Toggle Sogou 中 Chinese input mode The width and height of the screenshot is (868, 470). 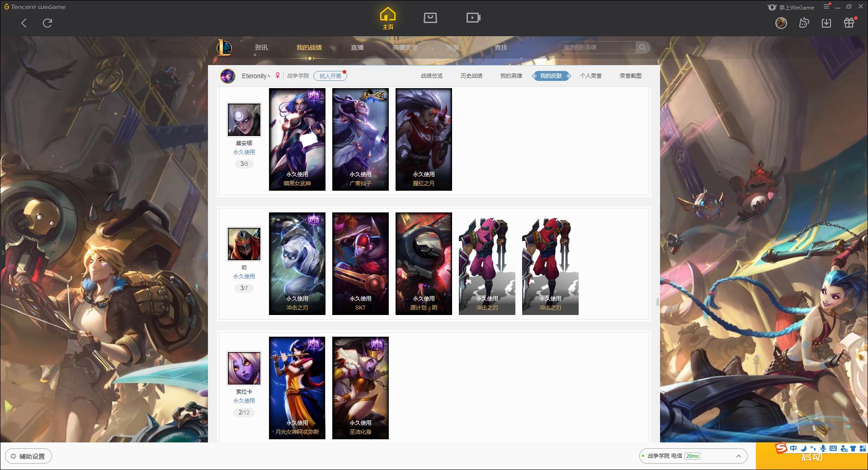[793, 448]
